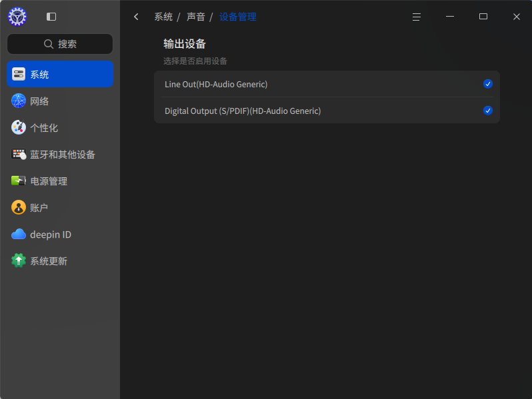This screenshot has width=532, height=399.
Task: Click the 系统更新 green arrow icon
Action: 19,260
